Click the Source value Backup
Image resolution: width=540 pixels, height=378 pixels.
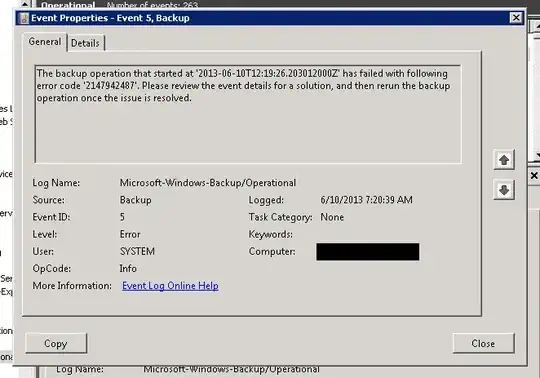point(135,200)
